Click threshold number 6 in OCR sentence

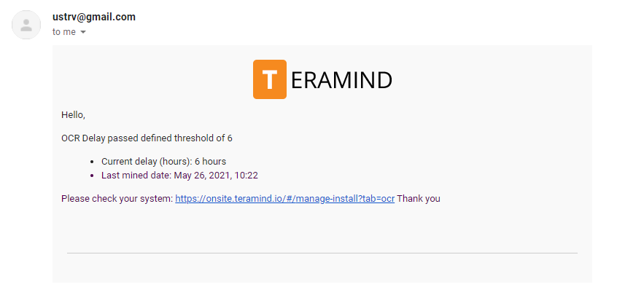pyautogui.click(x=230, y=138)
